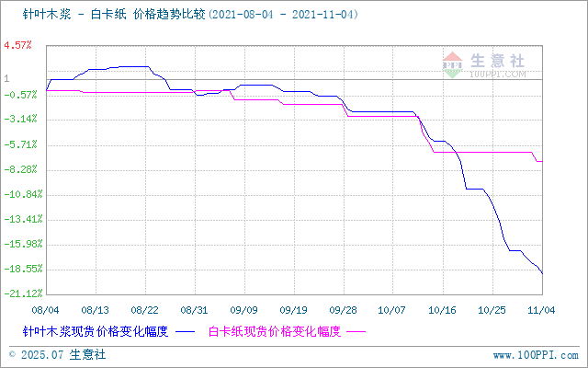
Task: Click the chart title 针叶木浆 - 白卡纸 价格趋势比较
Action: pos(114,15)
